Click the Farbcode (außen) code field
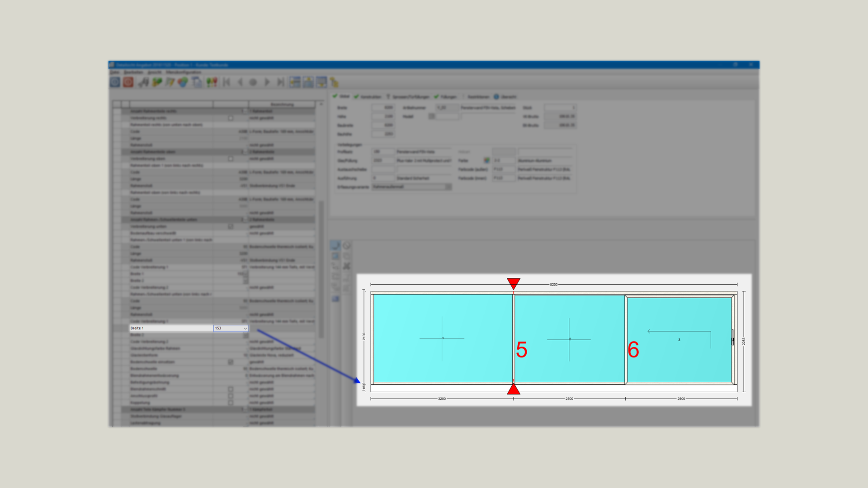868x488 pixels. click(x=504, y=169)
